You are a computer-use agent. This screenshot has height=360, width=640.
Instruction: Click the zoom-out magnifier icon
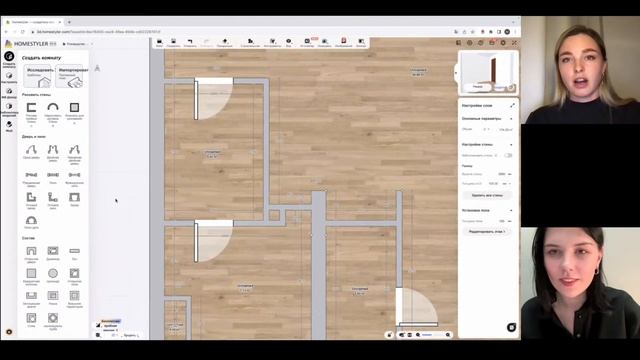[x=418, y=335]
